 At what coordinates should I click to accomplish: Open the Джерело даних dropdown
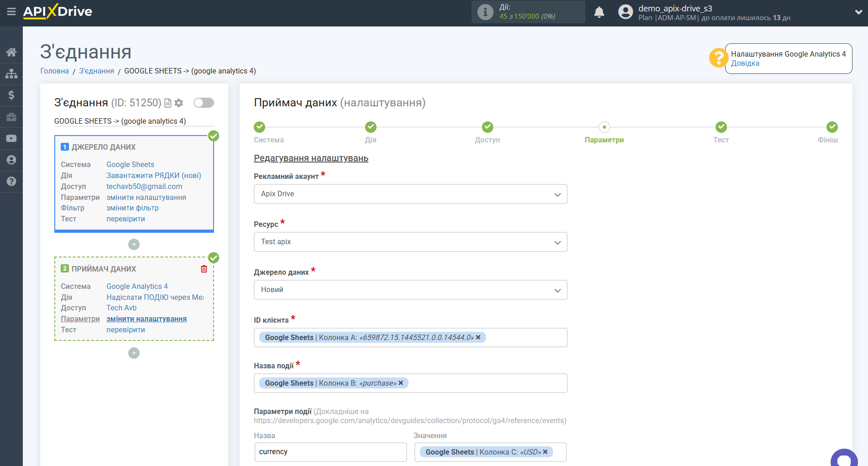pos(410,290)
